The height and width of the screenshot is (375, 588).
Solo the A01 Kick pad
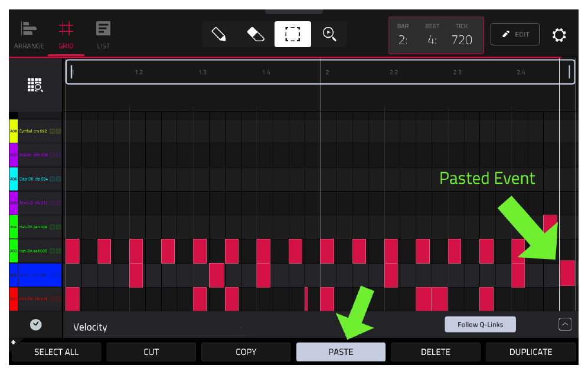(58, 299)
